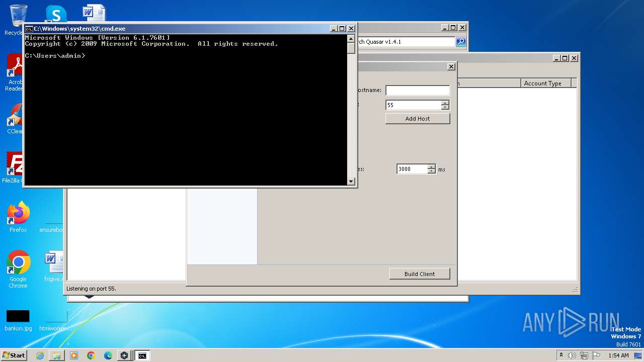This screenshot has width=644, height=362.
Task: Open the Recycle Bin desktop icon
Action: pyautogui.click(x=18, y=15)
